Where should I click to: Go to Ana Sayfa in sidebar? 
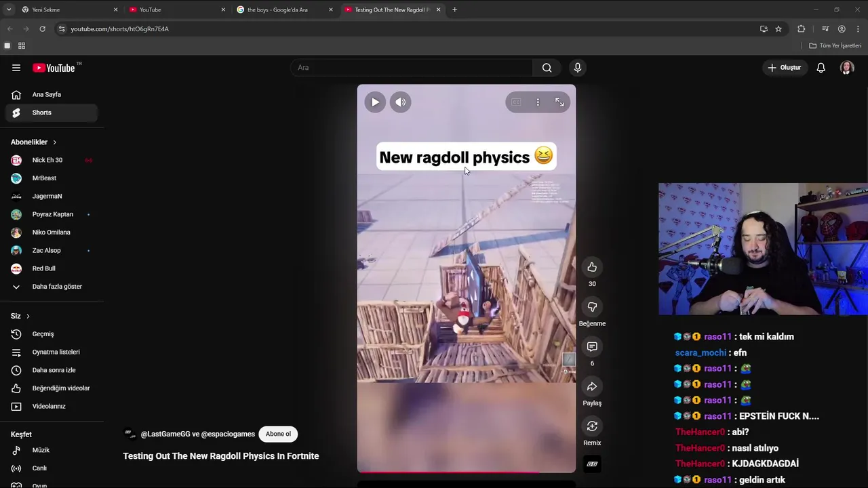point(52,95)
